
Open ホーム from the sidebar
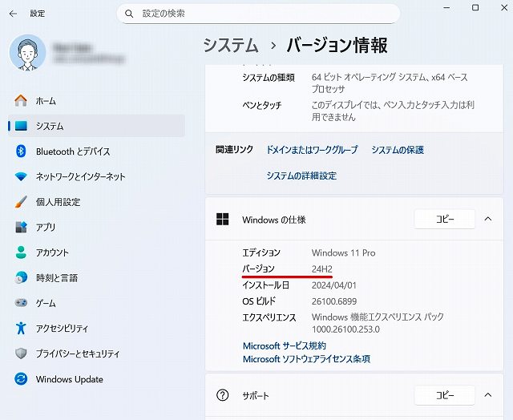coord(46,101)
